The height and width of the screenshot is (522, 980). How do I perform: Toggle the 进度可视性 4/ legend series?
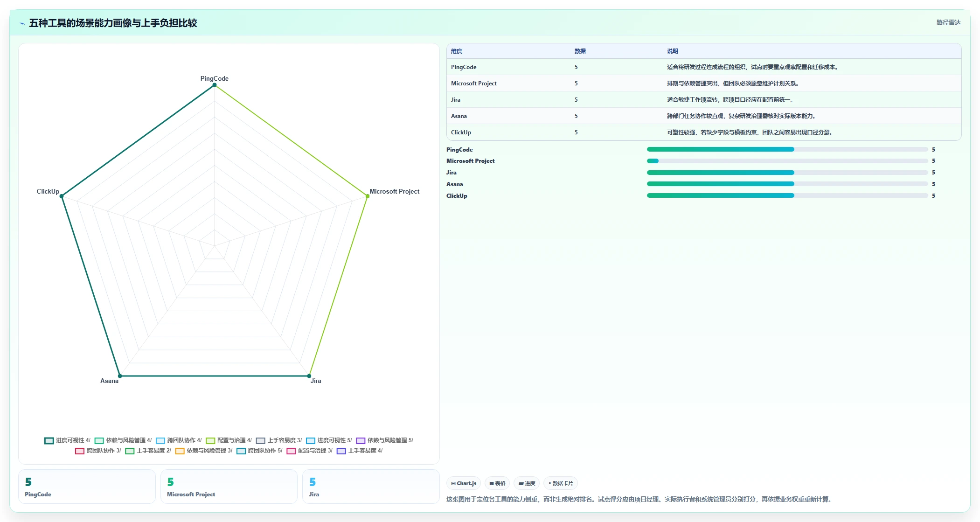[x=68, y=440]
